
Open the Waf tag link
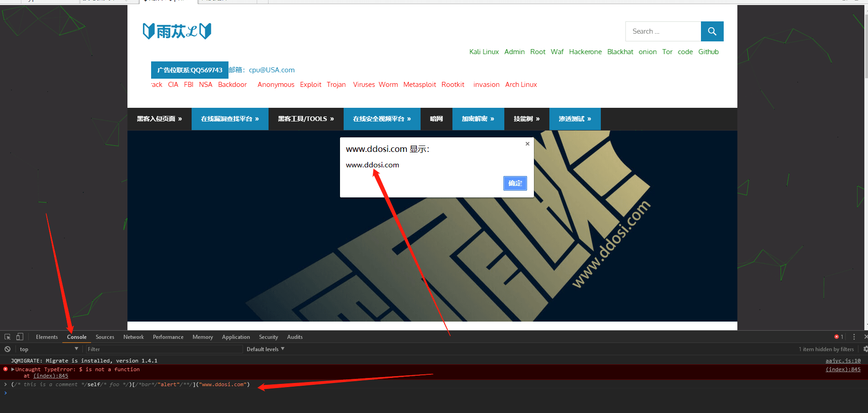557,52
